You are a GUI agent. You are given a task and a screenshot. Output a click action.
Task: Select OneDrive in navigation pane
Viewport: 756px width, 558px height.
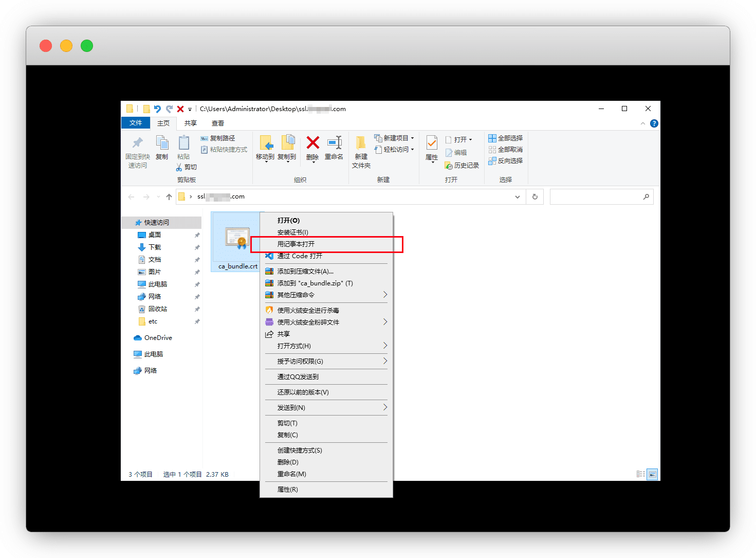(x=158, y=338)
